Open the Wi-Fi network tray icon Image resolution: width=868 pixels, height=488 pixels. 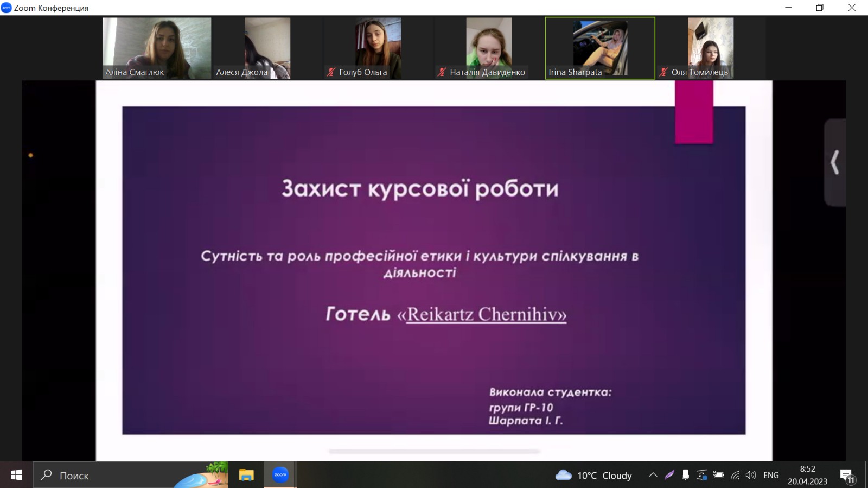pyautogui.click(x=735, y=476)
